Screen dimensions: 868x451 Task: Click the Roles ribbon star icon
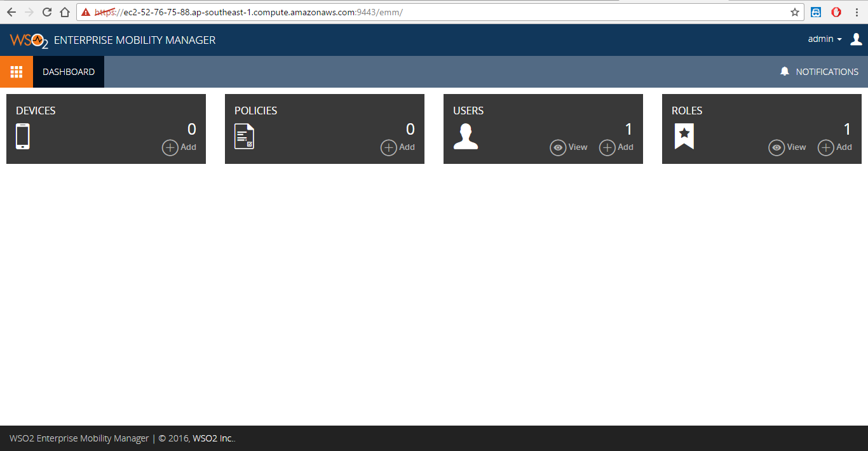pos(684,135)
